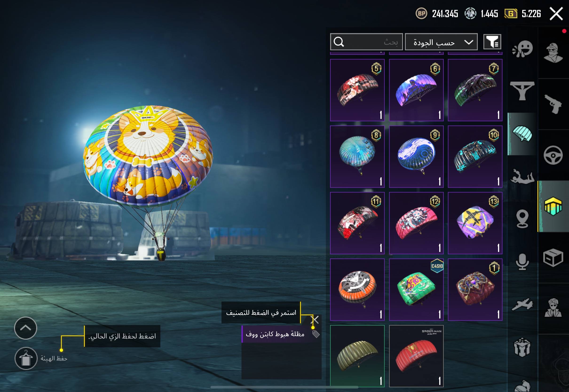Image resolution: width=569 pixels, height=392 pixels.
Task: Expand the upward chevron circle button
Action: [x=26, y=328]
